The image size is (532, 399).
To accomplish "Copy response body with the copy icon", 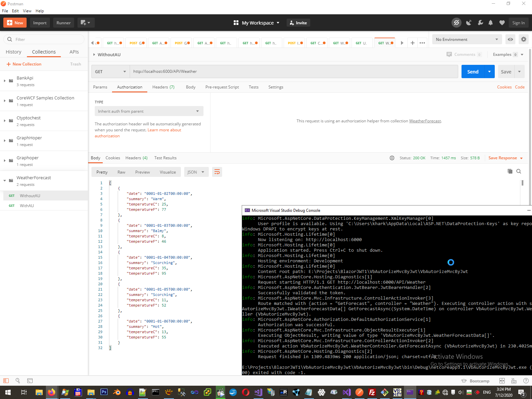I will pos(510,171).
